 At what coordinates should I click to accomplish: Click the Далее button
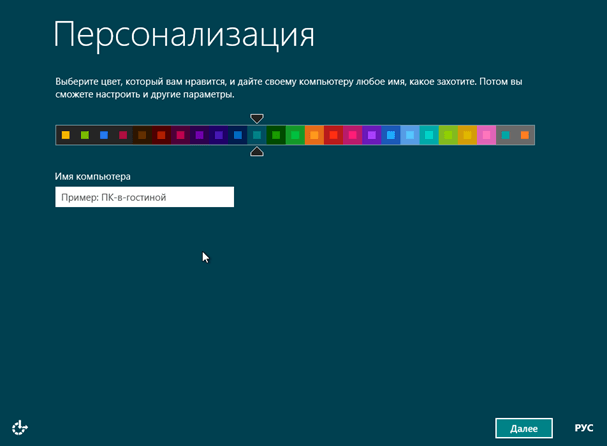(524, 428)
